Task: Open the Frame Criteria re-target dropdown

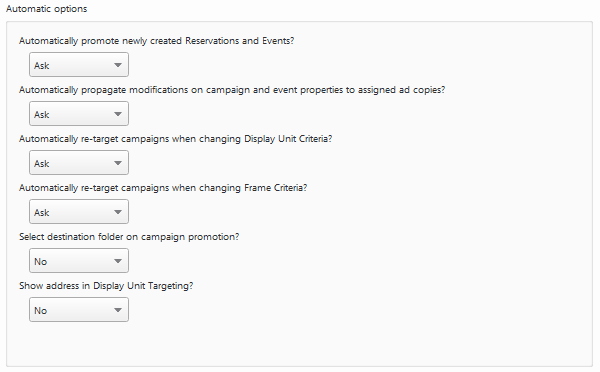Action: click(79, 212)
